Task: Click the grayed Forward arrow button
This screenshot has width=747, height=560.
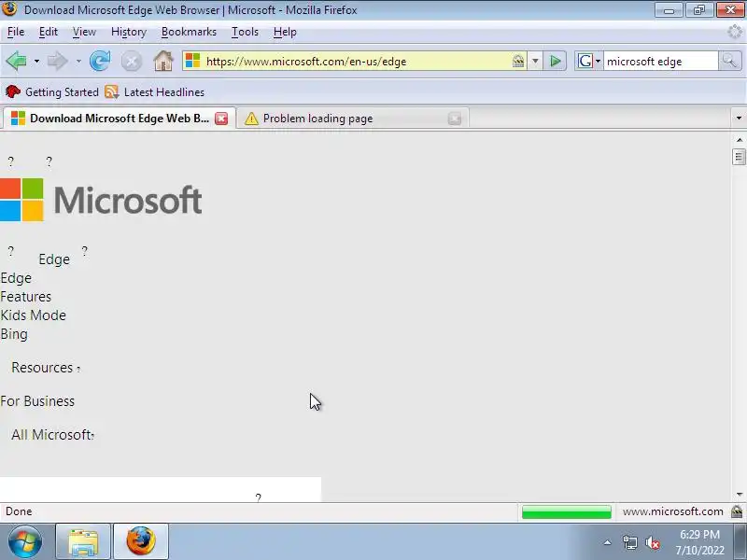Action: coord(58,61)
